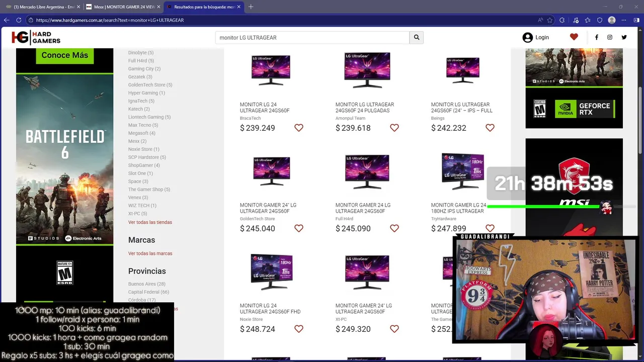644x362 pixels.
Task: Favorite the TryHardware monitor at $247.899
Action: [490, 228]
